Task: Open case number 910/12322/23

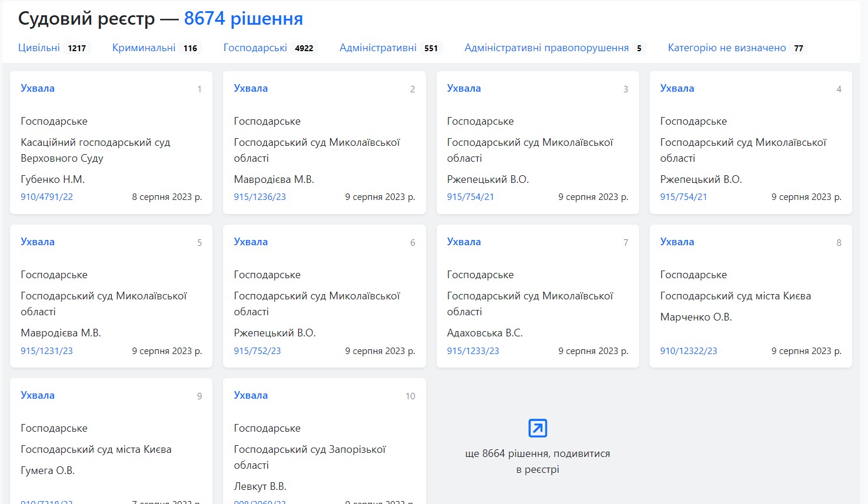Action: click(x=689, y=351)
